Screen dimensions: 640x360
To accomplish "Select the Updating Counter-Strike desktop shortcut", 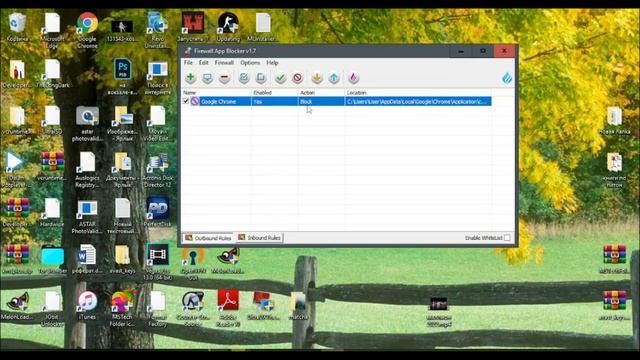I will [x=228, y=27].
